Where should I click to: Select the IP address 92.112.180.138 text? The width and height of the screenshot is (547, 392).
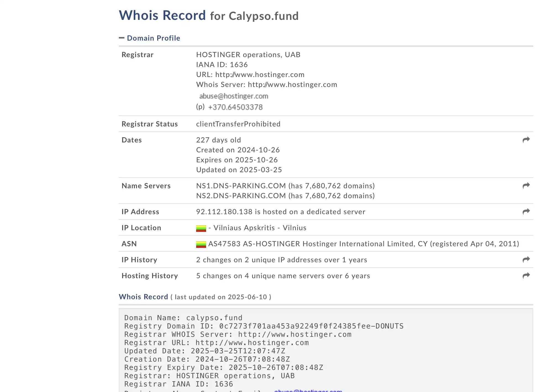[224, 212]
